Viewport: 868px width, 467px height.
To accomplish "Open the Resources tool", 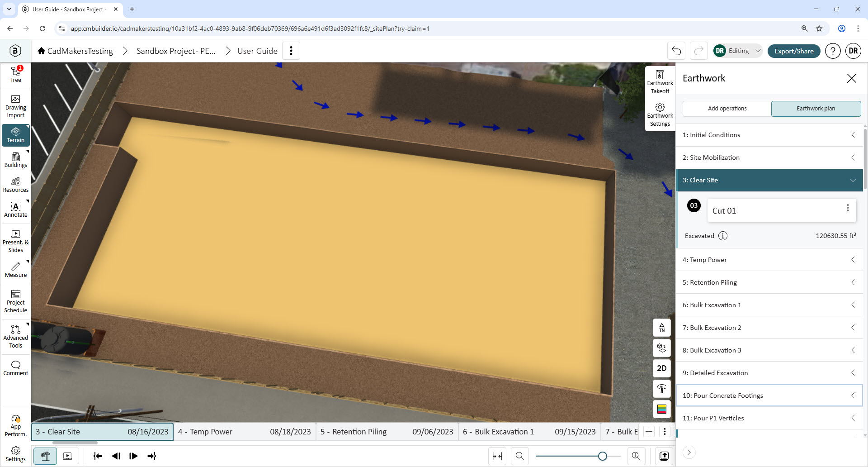I will 15,185.
